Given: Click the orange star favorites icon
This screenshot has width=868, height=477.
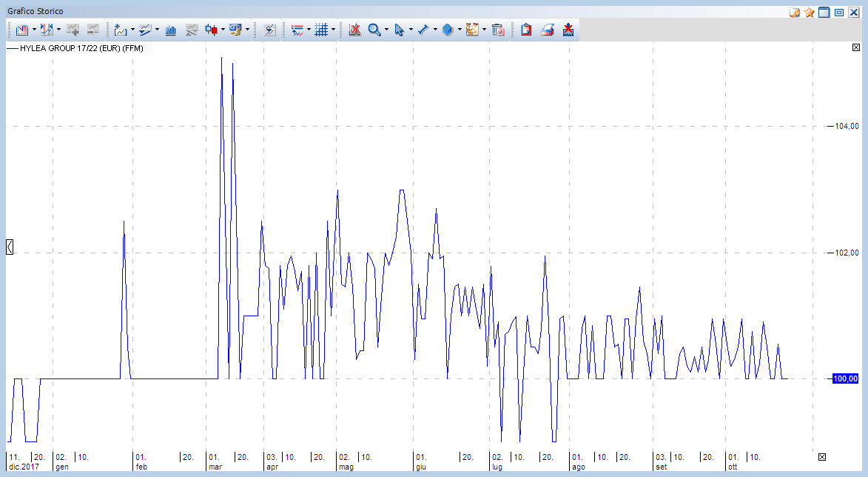Looking at the screenshot, I should 809,12.
